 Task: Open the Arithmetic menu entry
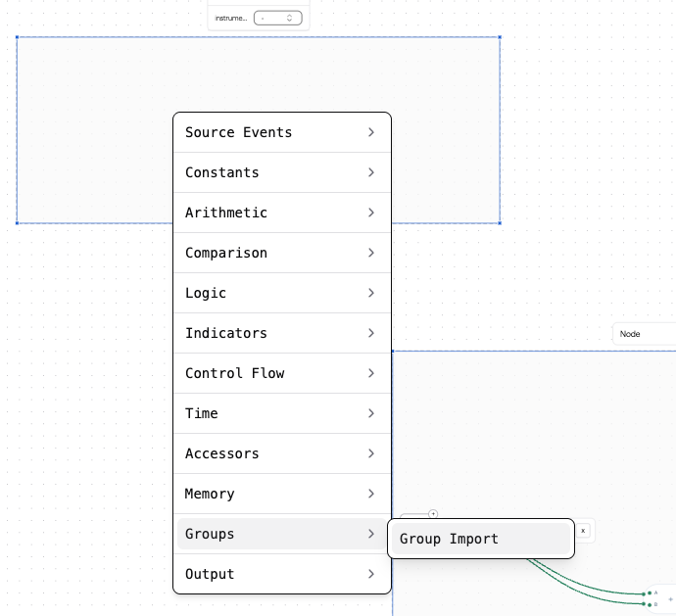(x=281, y=213)
